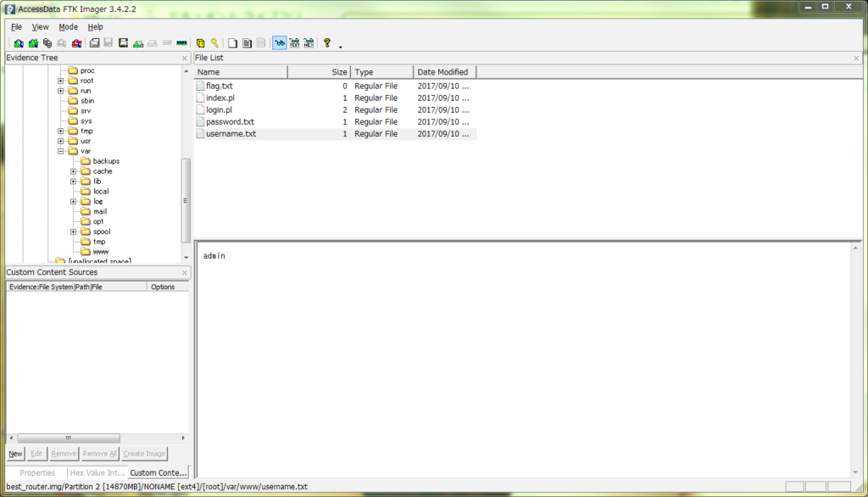
Task: Expand the cache folder node
Action: tap(73, 171)
